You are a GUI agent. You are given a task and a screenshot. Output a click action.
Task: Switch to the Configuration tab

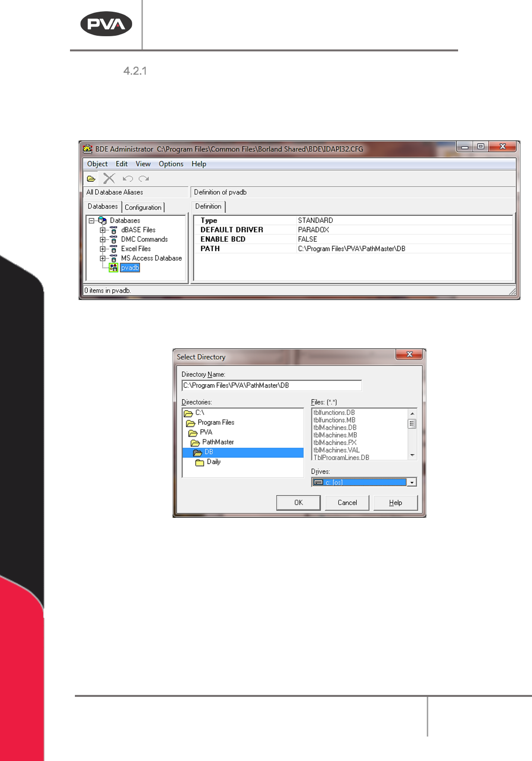coord(143,208)
